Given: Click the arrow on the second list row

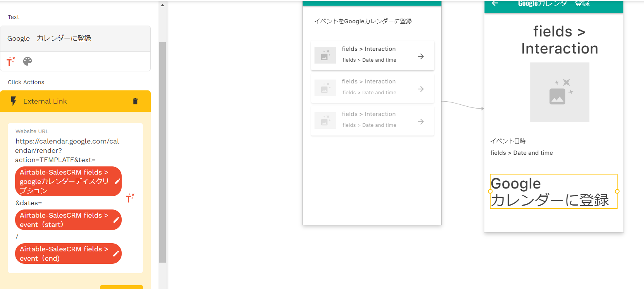Looking at the screenshot, I should pyautogui.click(x=420, y=89).
